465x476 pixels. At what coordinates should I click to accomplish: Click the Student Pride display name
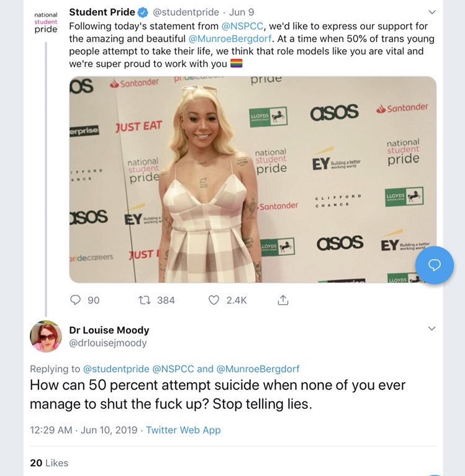click(102, 12)
